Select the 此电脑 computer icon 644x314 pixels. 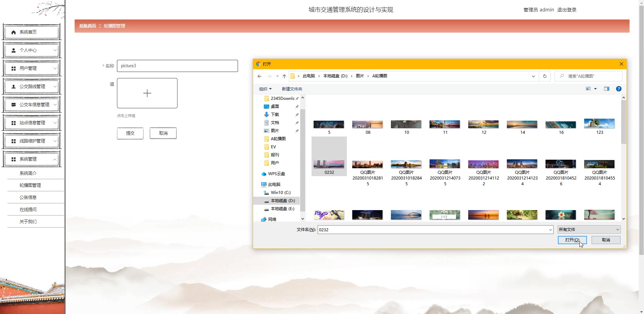tap(264, 185)
